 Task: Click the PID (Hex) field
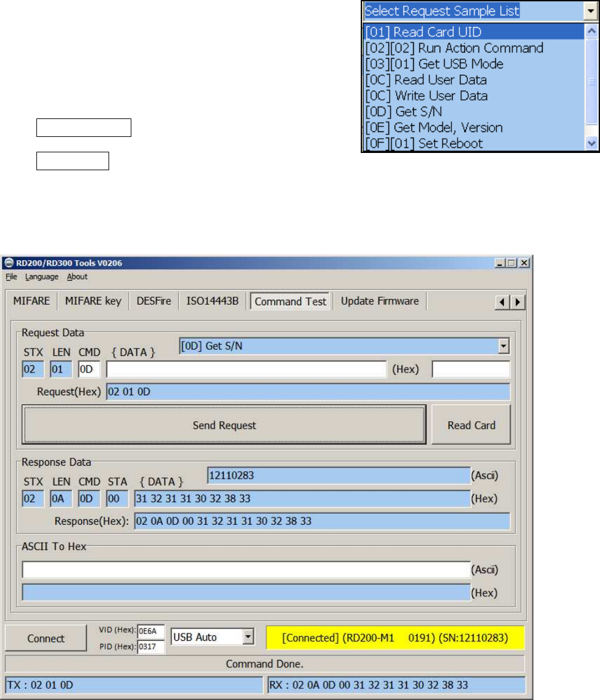(x=151, y=647)
